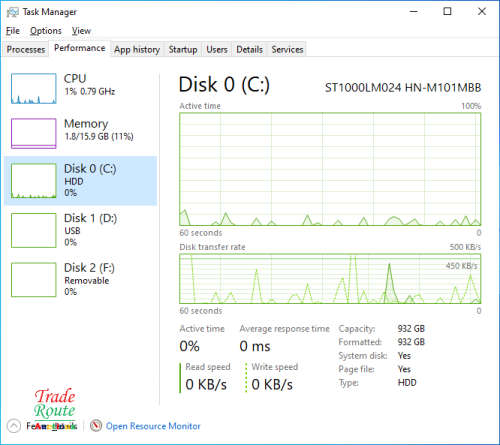Click the Formatted value 932 GB
The height and width of the screenshot is (445, 500).
[x=411, y=342]
